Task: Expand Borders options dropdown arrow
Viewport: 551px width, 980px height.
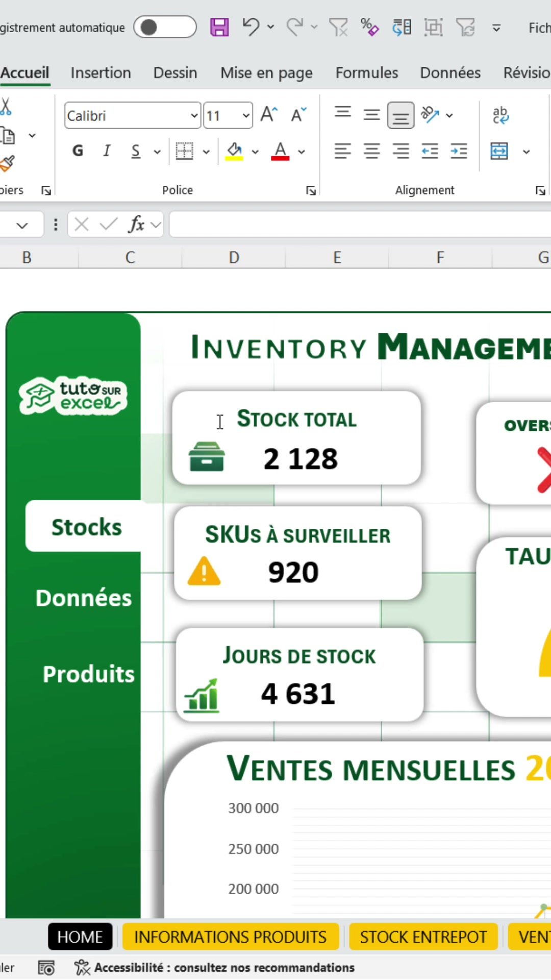Action: pos(206,152)
